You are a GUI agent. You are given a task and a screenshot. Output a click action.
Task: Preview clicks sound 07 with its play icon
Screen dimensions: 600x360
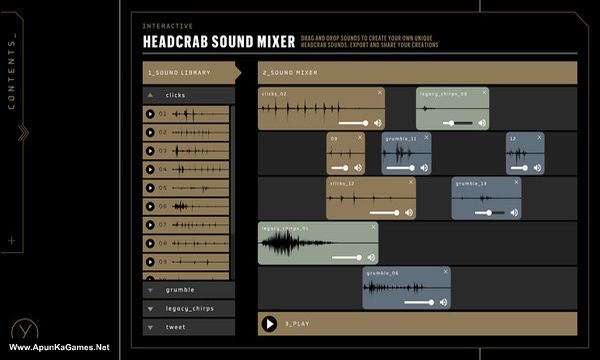pos(150,225)
